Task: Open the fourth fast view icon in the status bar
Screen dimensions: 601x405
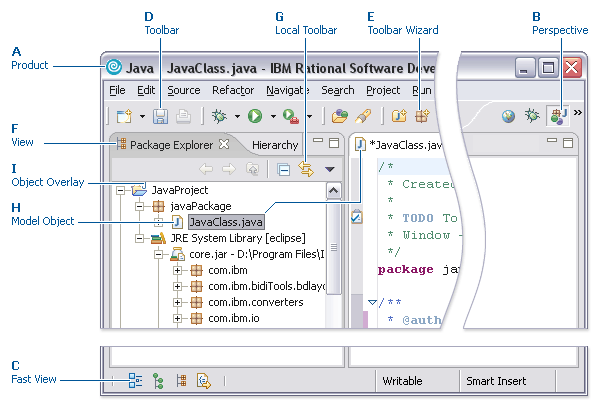Action: click(204, 381)
